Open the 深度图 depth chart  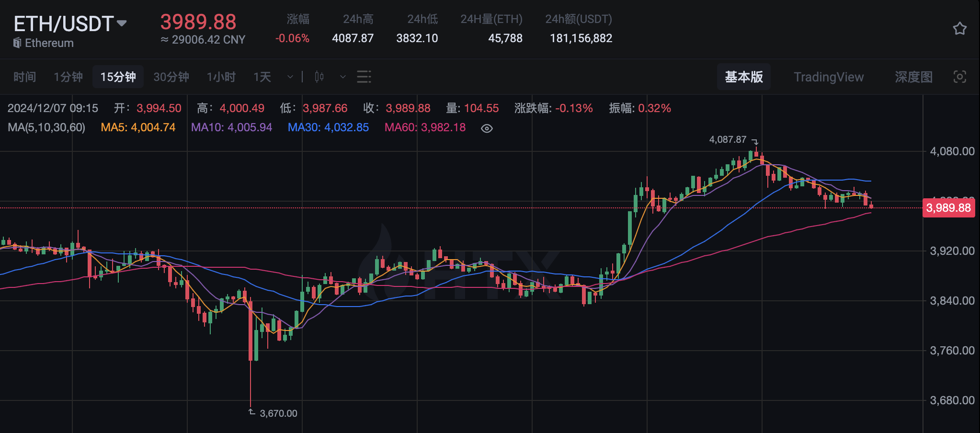point(913,77)
